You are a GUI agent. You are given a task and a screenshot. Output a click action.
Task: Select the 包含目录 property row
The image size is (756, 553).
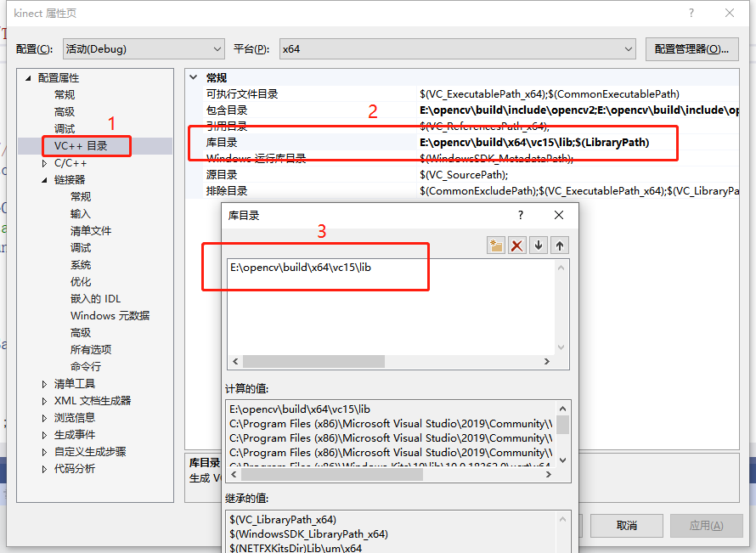point(463,110)
